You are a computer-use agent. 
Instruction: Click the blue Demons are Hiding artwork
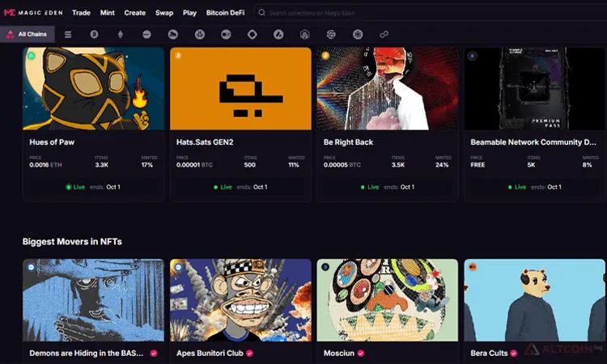pyautogui.click(x=93, y=300)
